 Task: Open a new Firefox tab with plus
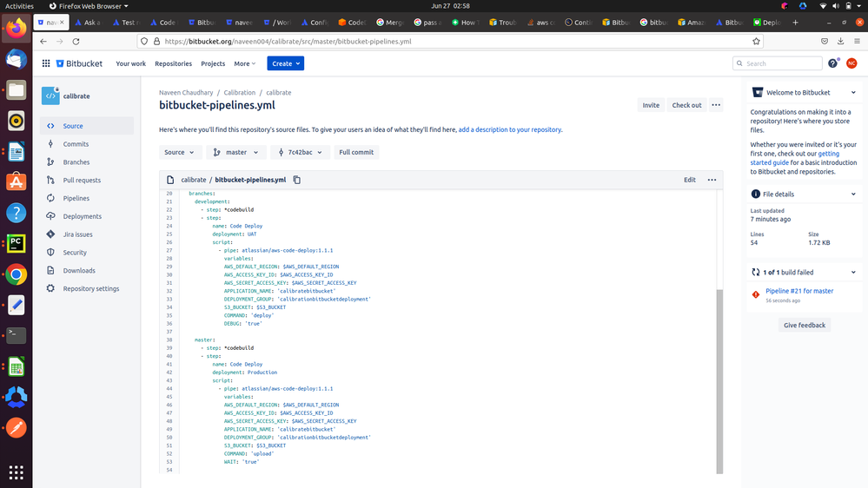(x=796, y=22)
